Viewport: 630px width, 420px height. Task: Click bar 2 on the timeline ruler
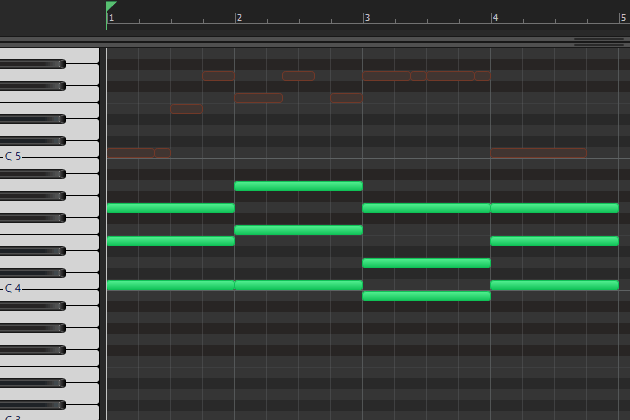(238, 18)
